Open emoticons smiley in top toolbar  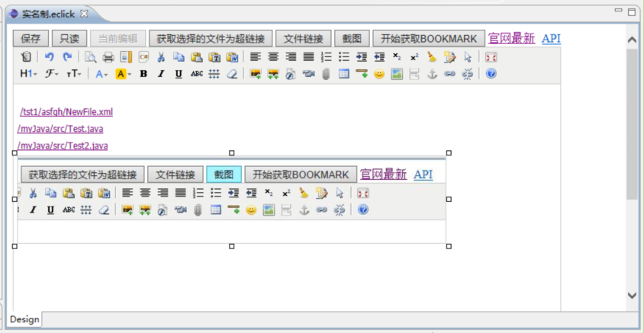[x=379, y=74]
